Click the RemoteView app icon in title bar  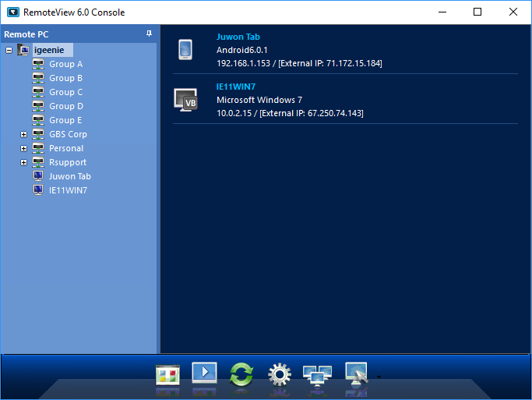click(x=13, y=12)
